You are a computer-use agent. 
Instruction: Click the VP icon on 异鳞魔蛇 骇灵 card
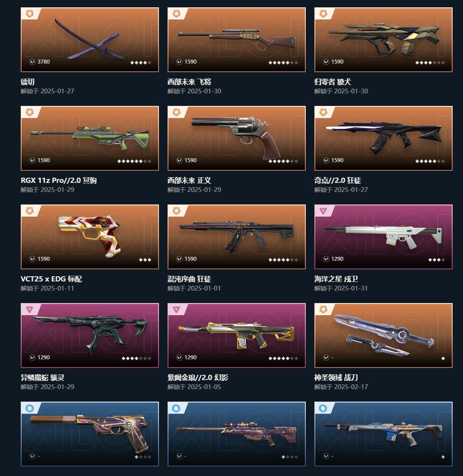tap(32, 358)
